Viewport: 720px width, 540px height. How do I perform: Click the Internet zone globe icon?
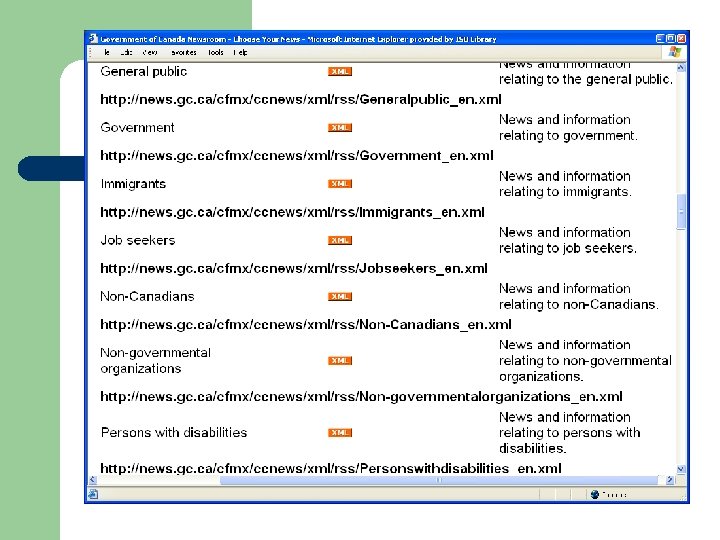tap(595, 494)
